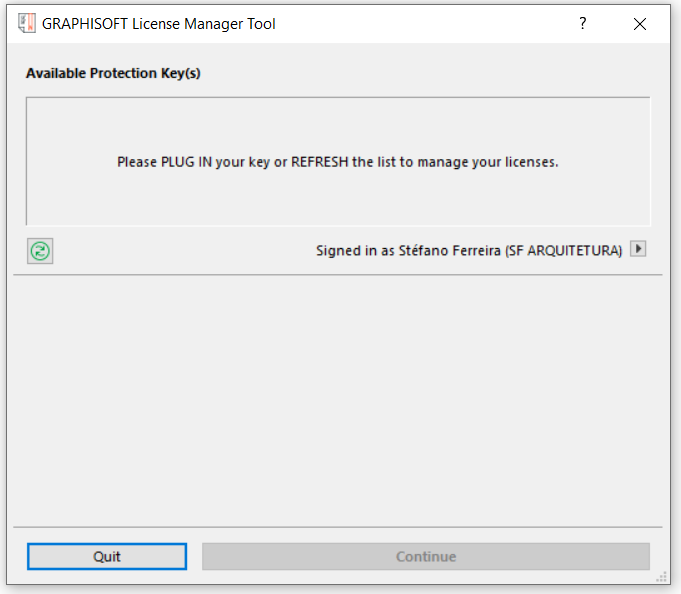
Task: Expand the signed-in account arrow menu
Action: click(638, 249)
